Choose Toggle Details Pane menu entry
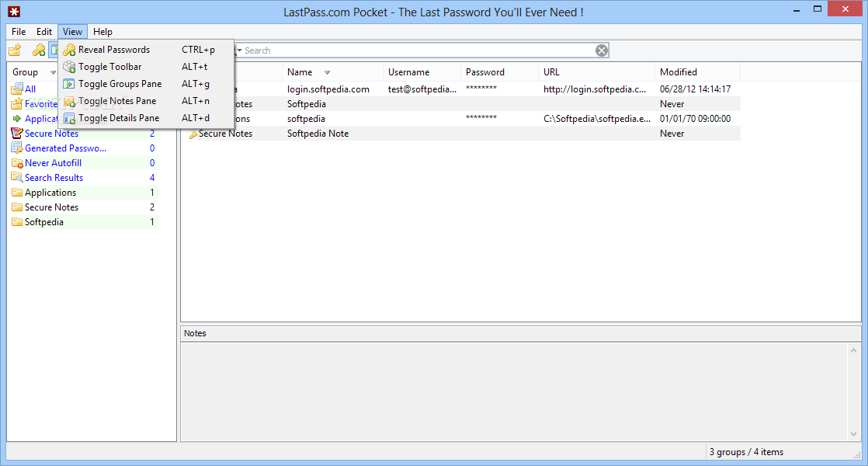868x466 pixels. [x=146, y=118]
